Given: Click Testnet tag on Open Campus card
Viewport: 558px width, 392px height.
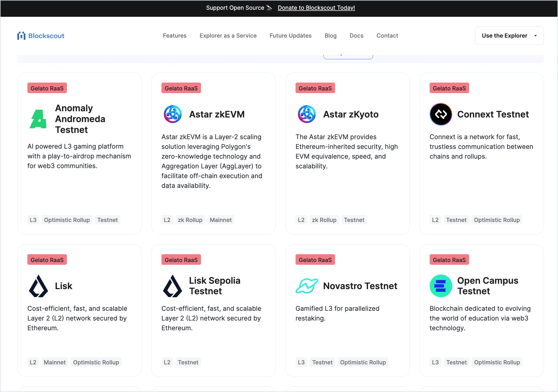Looking at the screenshot, I should tap(456, 362).
